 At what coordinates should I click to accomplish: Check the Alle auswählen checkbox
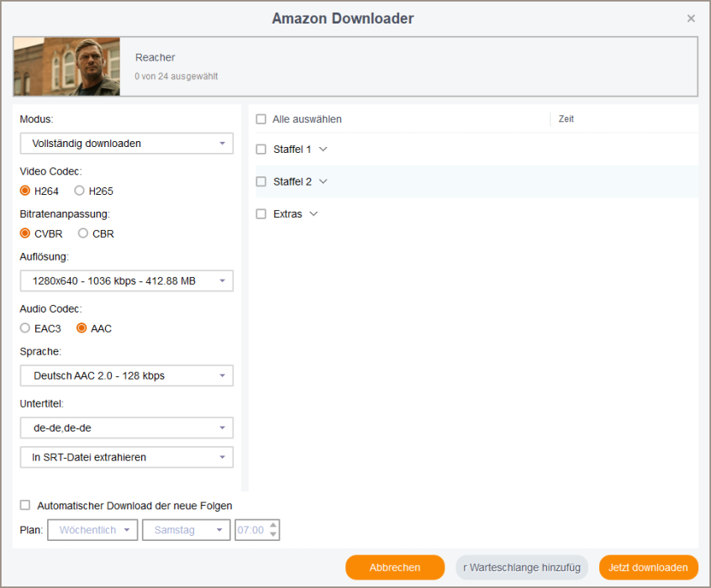click(261, 119)
